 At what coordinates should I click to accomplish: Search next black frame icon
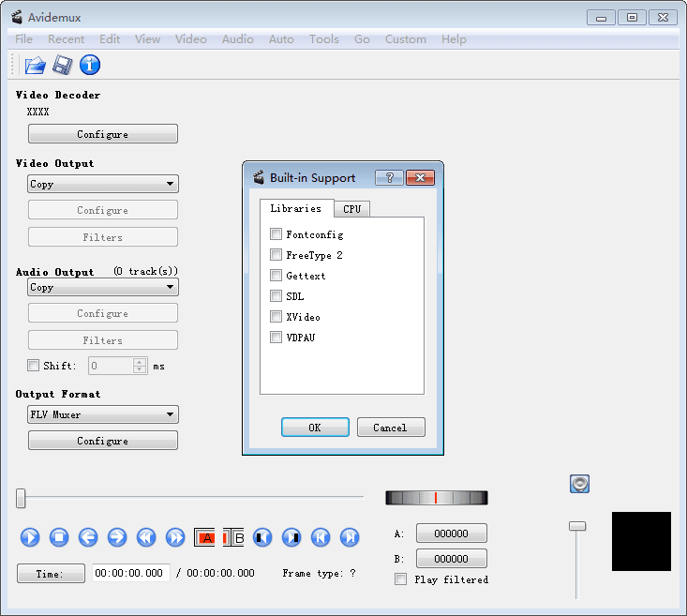[x=291, y=537]
